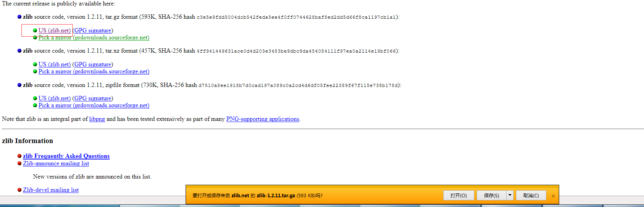This screenshot has height=207, width=644.
Task: Open zlib Frequently Asked Questions
Action: click(x=66, y=156)
